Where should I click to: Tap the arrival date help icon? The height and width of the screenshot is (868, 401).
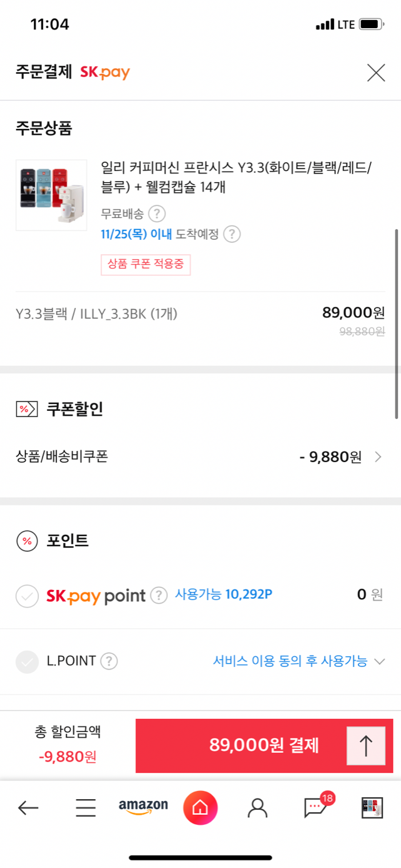[232, 234]
